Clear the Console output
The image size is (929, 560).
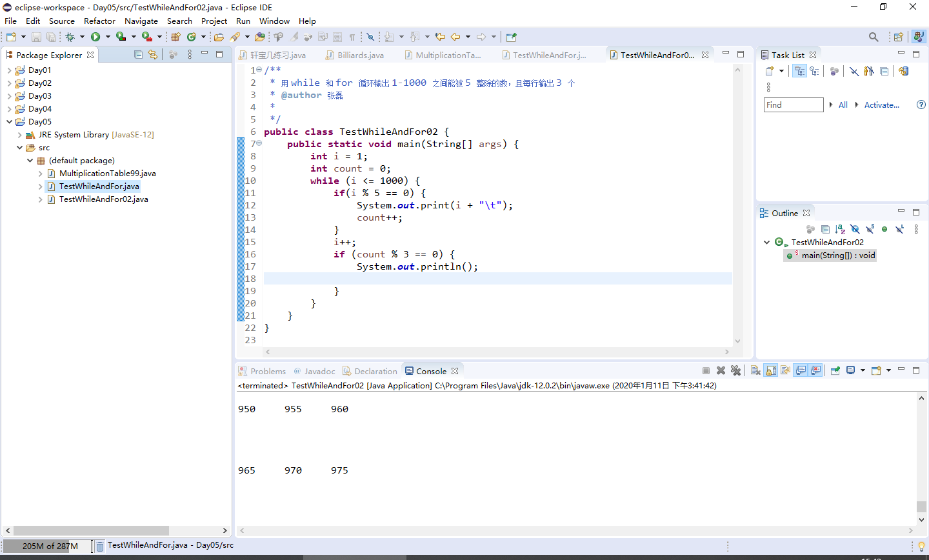(x=755, y=370)
